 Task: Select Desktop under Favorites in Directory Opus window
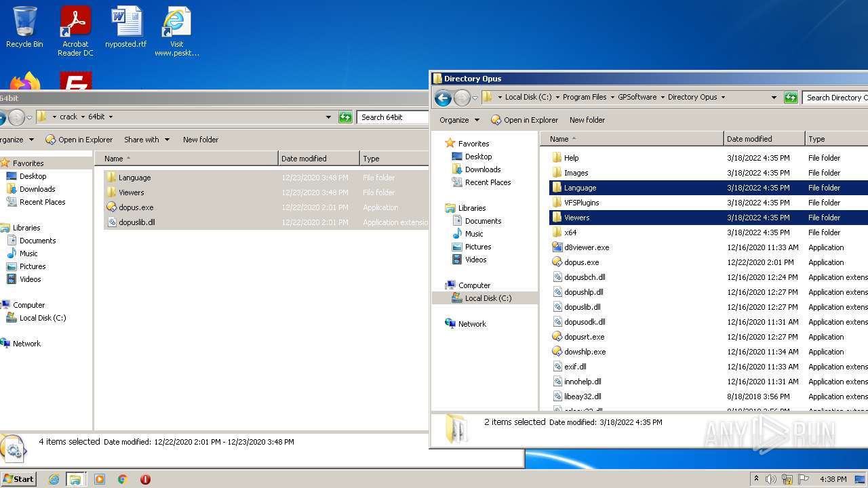(x=478, y=157)
